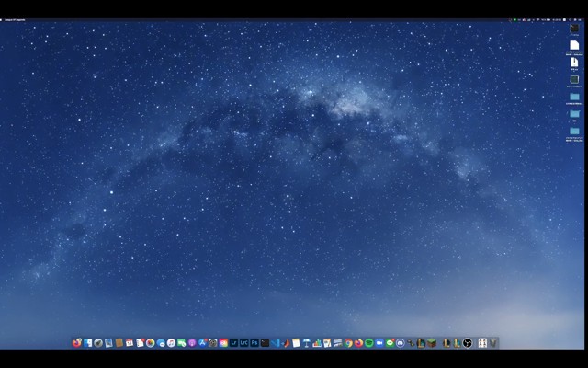The height and width of the screenshot is (368, 588).
Task: Select the blank white document on desktop
Action: (x=574, y=45)
